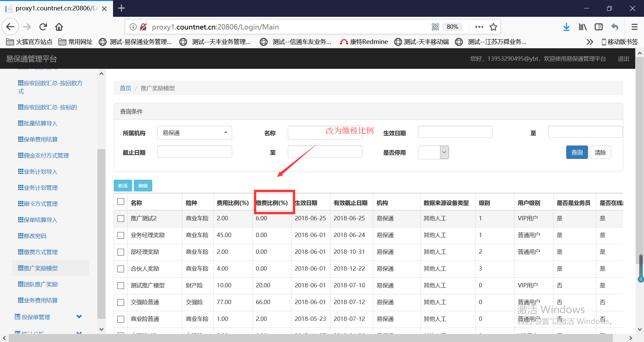Click the browser reload icon

click(43, 27)
